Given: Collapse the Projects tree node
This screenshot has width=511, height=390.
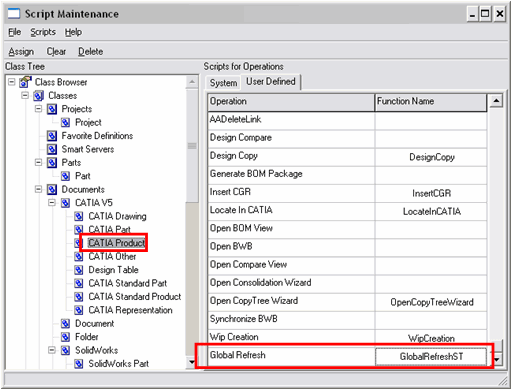Looking at the screenshot, I should (x=39, y=109).
